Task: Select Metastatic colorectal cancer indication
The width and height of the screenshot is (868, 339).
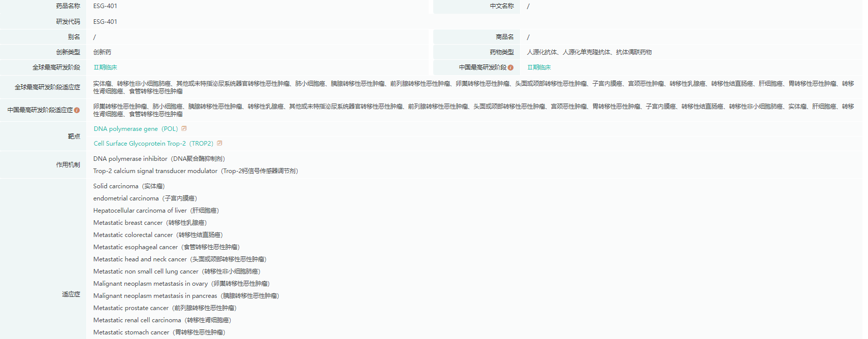Action: tap(158, 235)
